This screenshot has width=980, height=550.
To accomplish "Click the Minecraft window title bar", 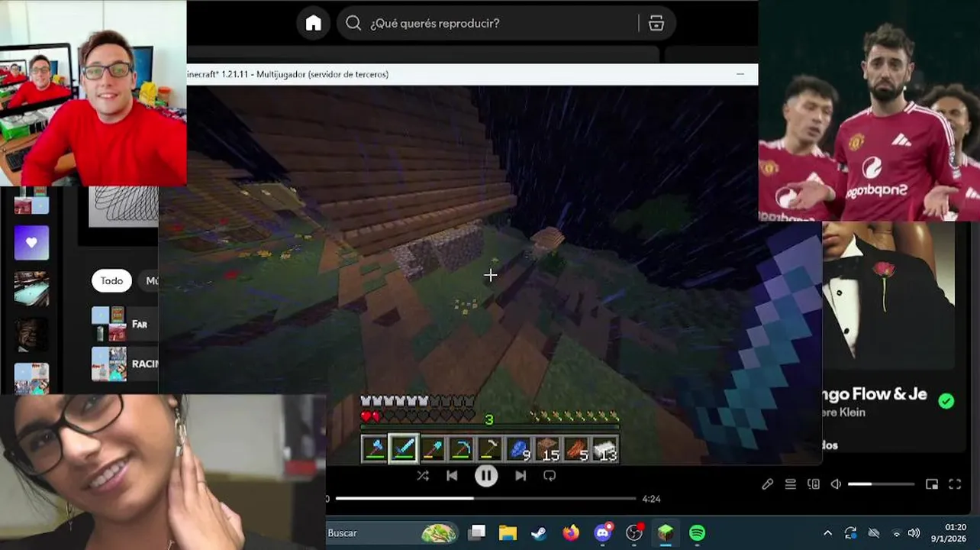I will (472, 74).
